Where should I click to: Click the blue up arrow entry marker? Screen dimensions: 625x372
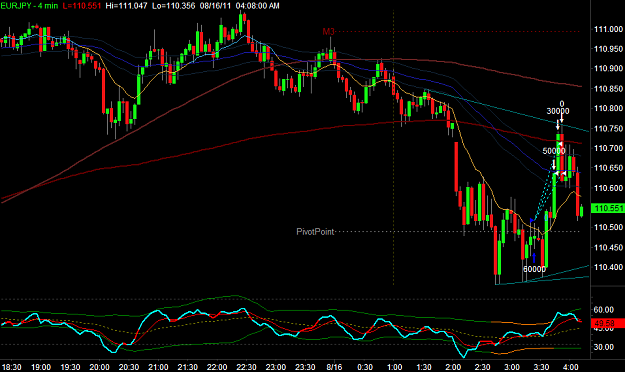pos(534,258)
